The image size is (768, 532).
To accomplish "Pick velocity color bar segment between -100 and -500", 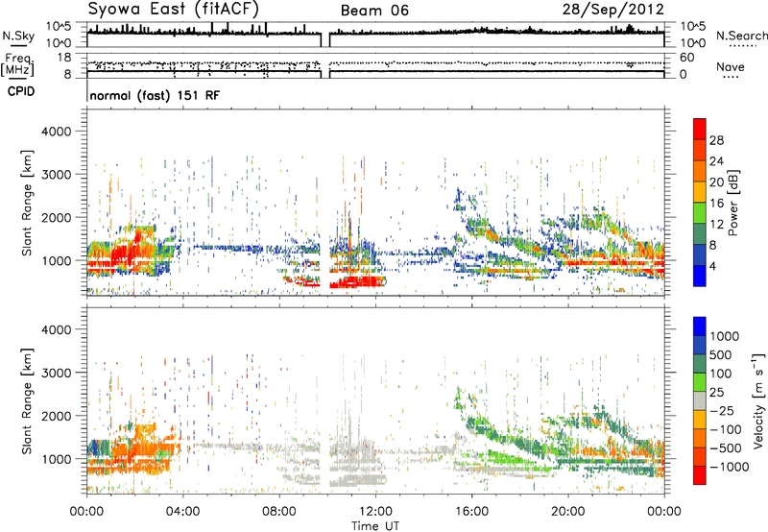I will click(700, 438).
